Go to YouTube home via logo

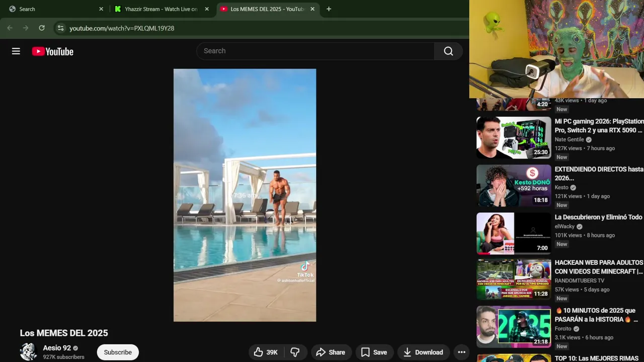[53, 51]
